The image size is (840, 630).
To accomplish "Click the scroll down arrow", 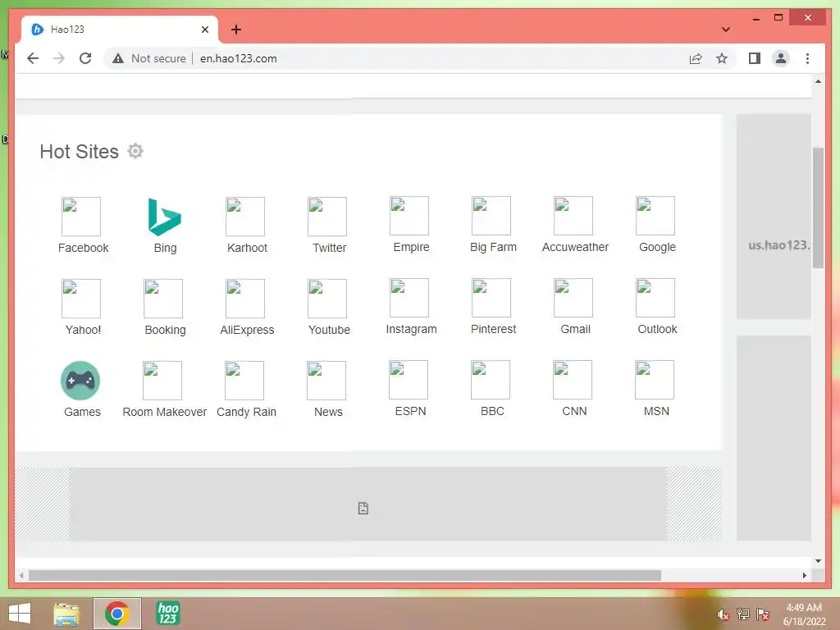I will pos(818,561).
